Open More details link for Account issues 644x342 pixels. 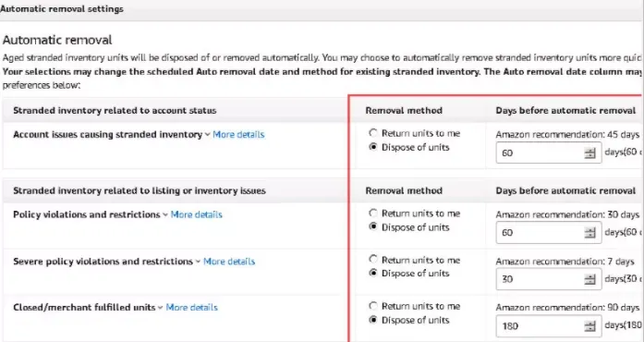238,135
